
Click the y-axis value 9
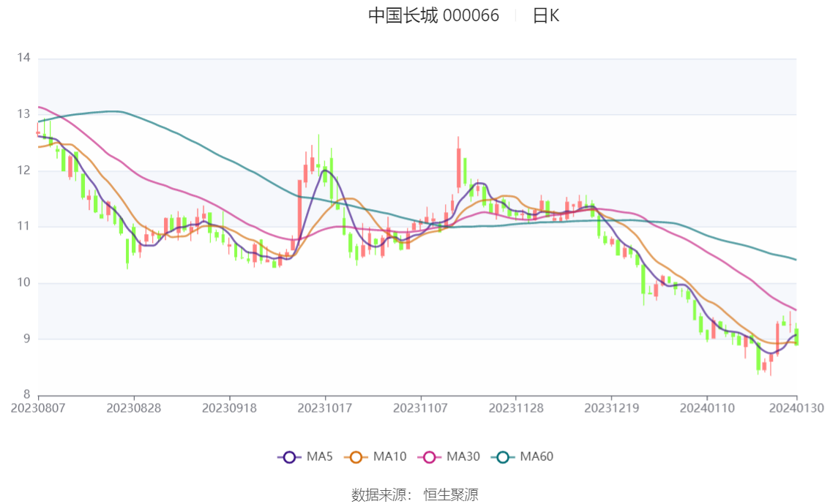point(27,339)
